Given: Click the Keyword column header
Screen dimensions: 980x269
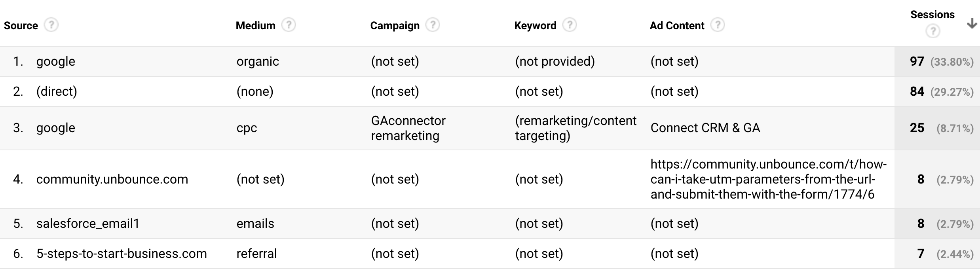Looking at the screenshot, I should pyautogui.click(x=536, y=26).
